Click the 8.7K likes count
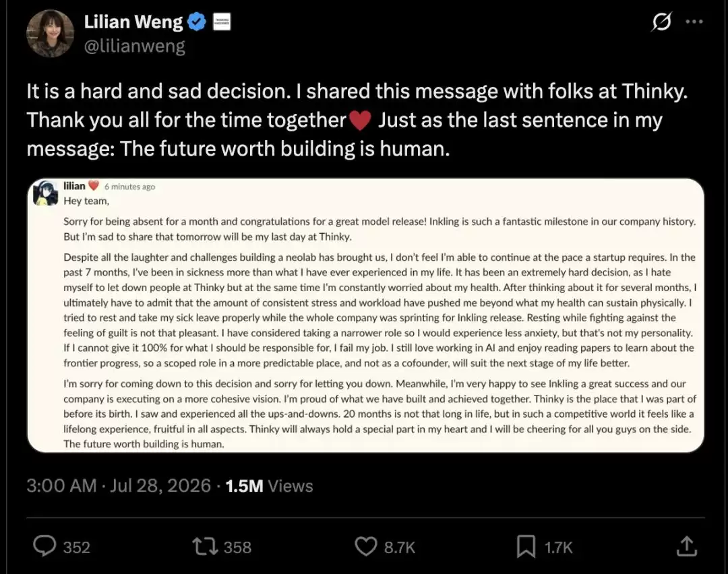The height and width of the screenshot is (574, 728). tap(399, 548)
